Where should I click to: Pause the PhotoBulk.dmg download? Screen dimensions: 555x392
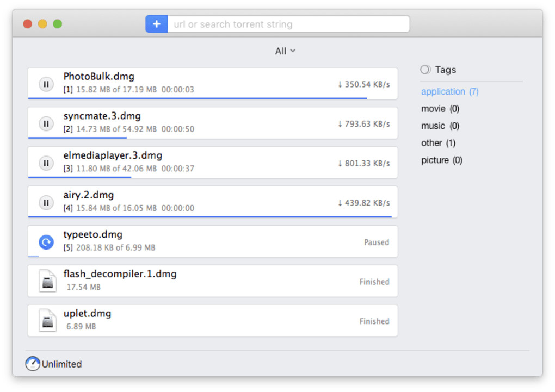(46, 84)
